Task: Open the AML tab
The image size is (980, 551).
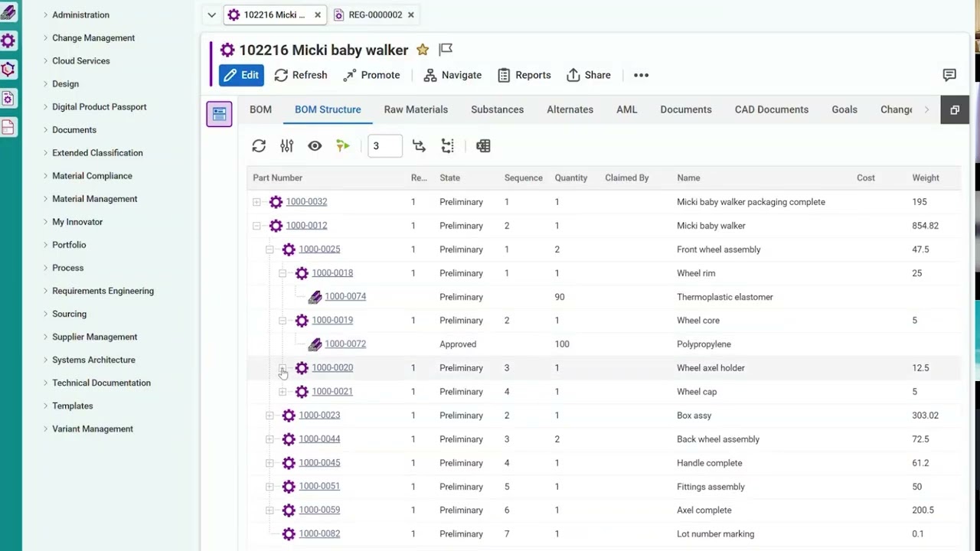Action: [627, 109]
